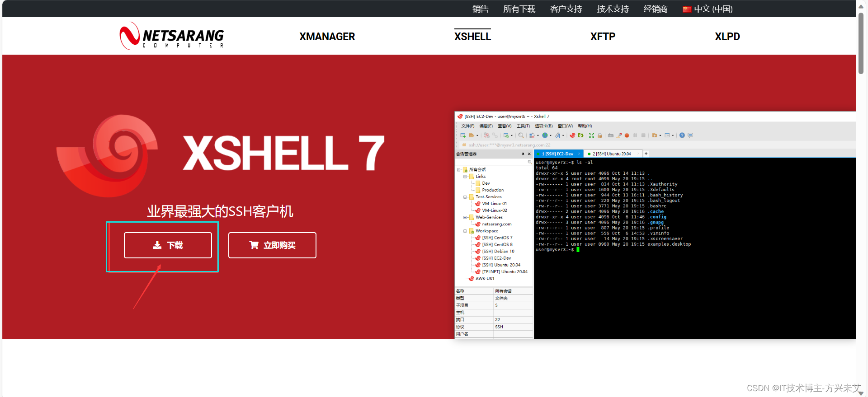Screen dimensions: 868x397
Task: Click the keyboard key-mapping icon in Xshell toolbar
Action: [611, 135]
